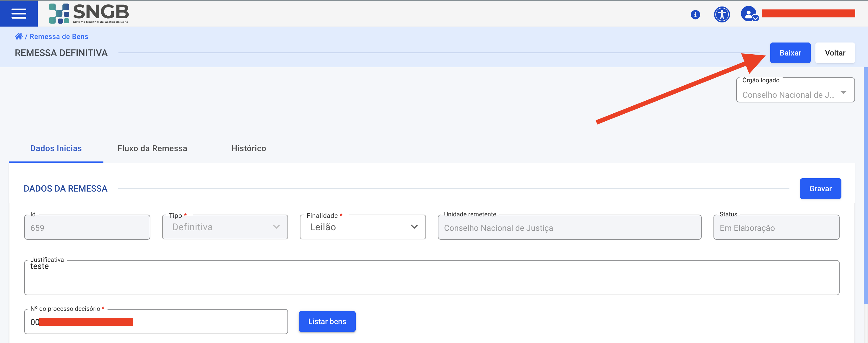The height and width of the screenshot is (343, 868).
Task: Switch to Histórico tab
Action: coord(249,148)
